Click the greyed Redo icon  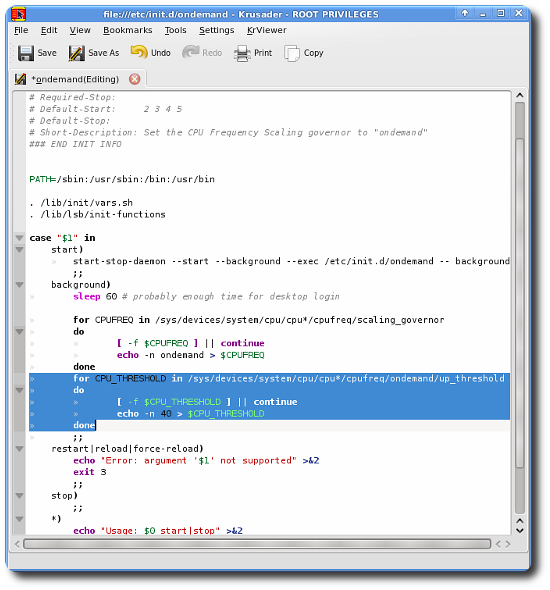(190, 53)
